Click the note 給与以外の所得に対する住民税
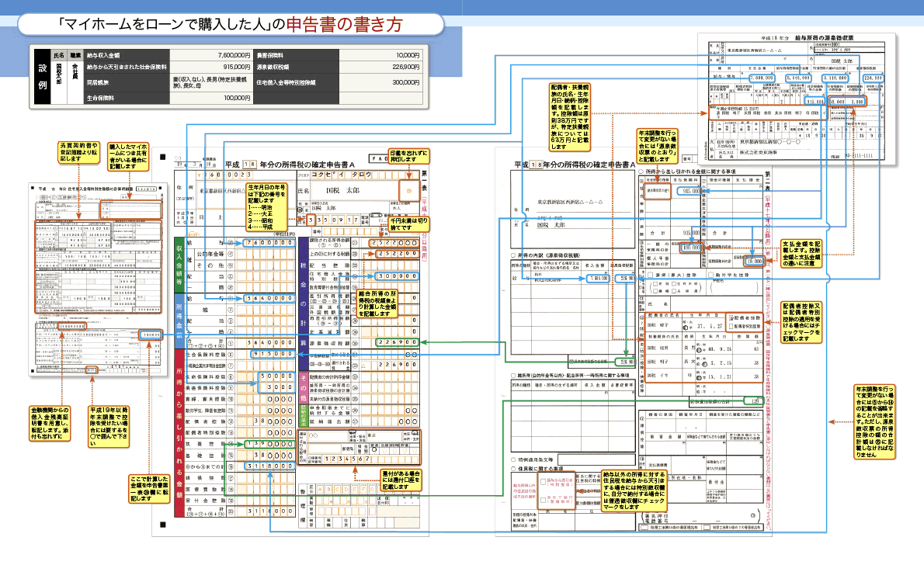924x565 pixels. click(634, 490)
